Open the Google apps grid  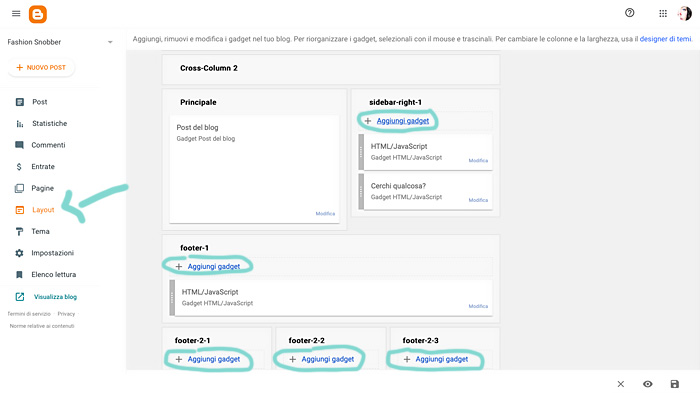[663, 13]
